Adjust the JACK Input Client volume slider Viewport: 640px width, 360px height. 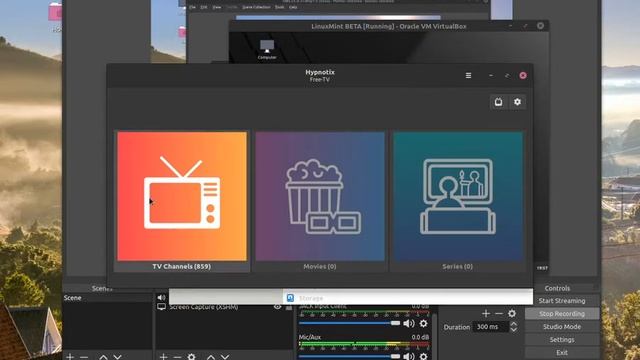[x=349, y=323]
